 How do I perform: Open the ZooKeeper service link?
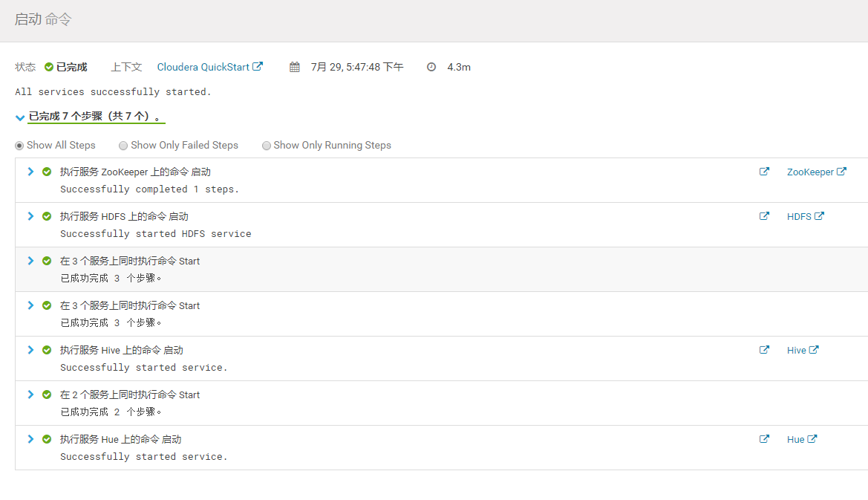817,172
